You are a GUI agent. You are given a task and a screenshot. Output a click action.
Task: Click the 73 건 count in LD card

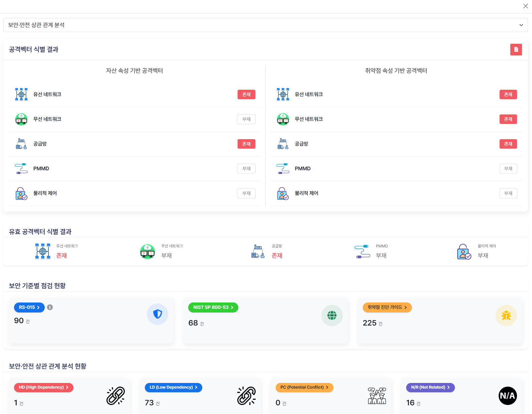coord(152,403)
